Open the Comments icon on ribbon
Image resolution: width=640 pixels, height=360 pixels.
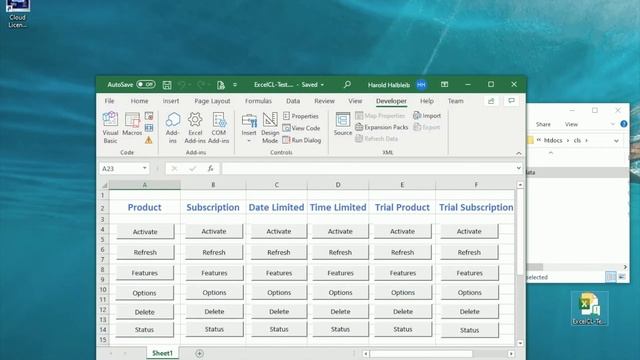[511, 101]
